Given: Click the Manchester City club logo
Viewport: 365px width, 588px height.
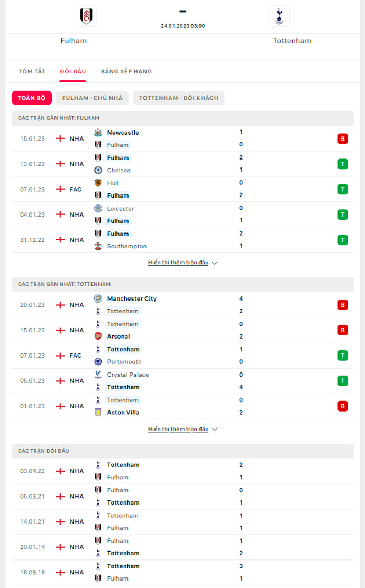Looking at the screenshot, I should point(98,298).
